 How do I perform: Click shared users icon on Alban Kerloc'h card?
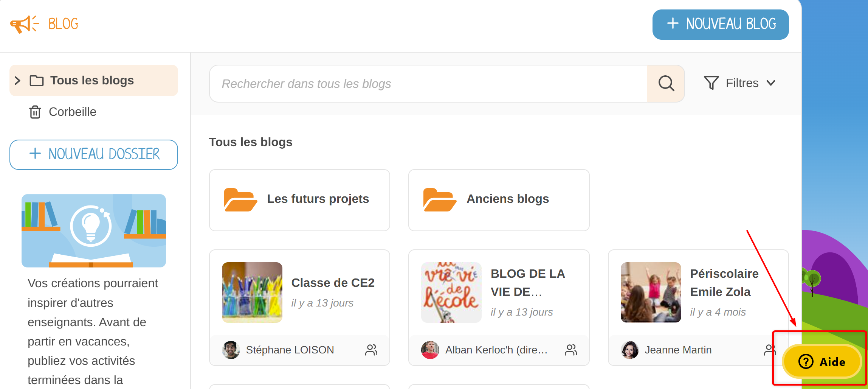(570, 350)
